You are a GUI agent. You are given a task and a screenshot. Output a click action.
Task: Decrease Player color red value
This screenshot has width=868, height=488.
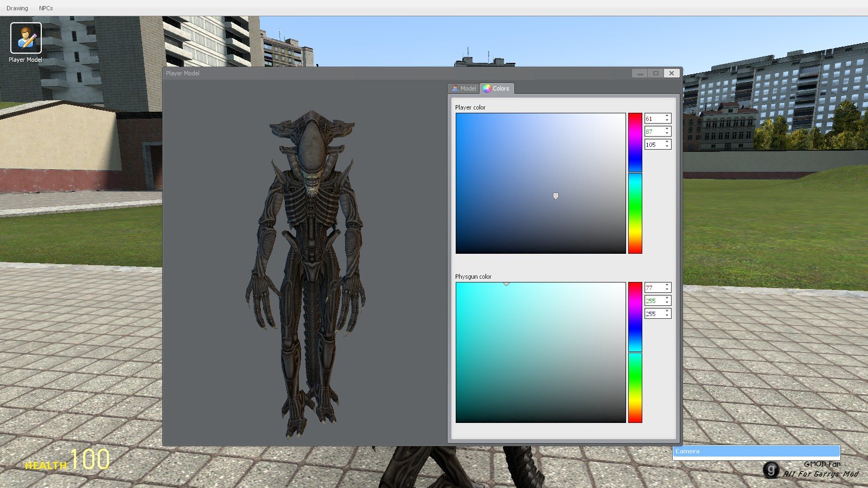(x=667, y=120)
